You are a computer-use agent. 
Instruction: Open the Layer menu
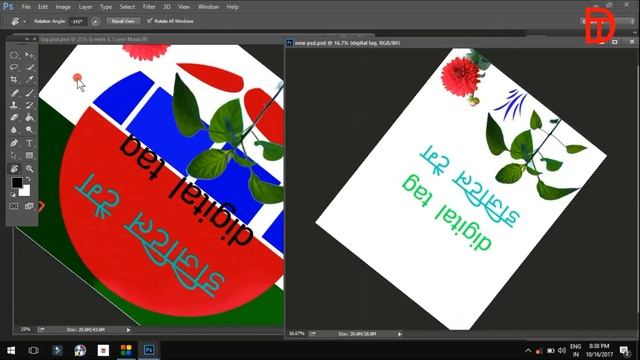pyautogui.click(x=85, y=7)
